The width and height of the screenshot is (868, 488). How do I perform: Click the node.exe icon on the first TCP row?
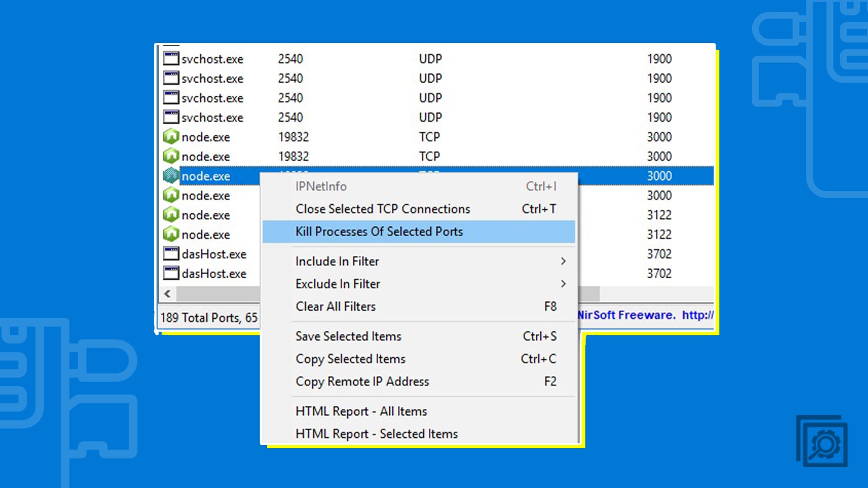(x=171, y=137)
